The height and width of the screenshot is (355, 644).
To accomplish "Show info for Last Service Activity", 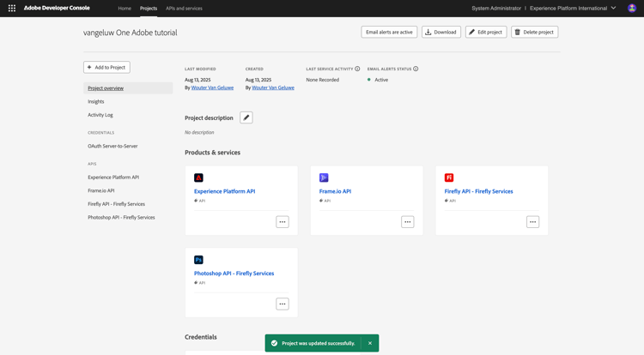I will [357, 69].
